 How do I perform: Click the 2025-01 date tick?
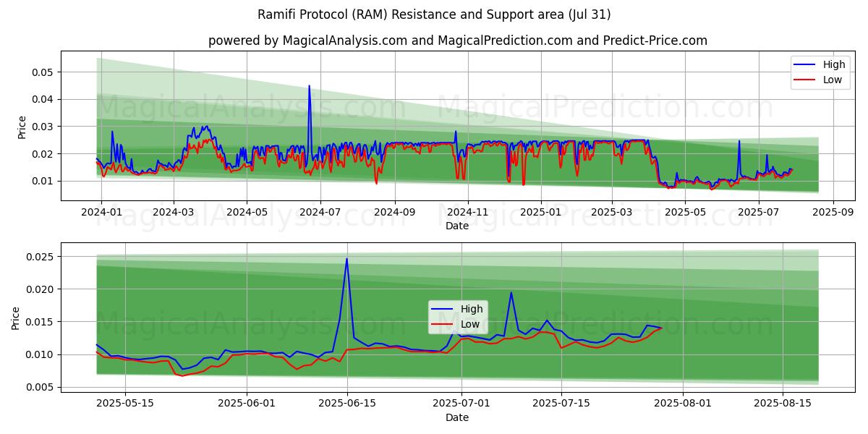point(541,212)
